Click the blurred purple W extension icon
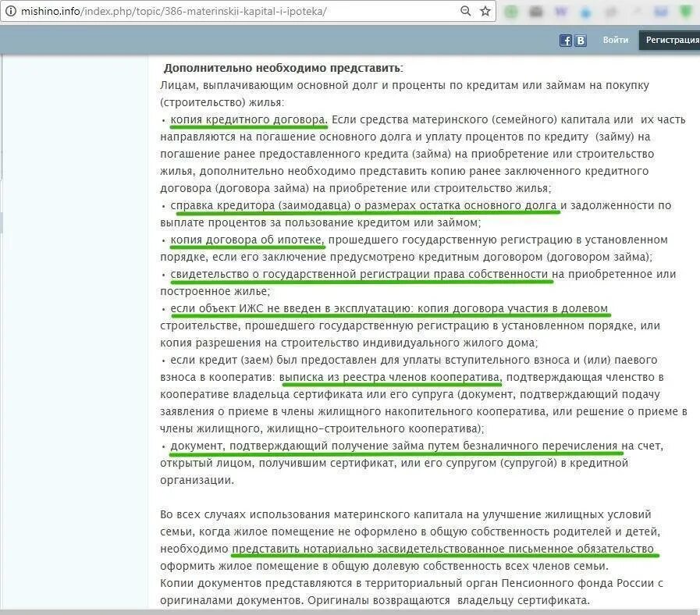Screen dimensions: 700x615 point(561,12)
